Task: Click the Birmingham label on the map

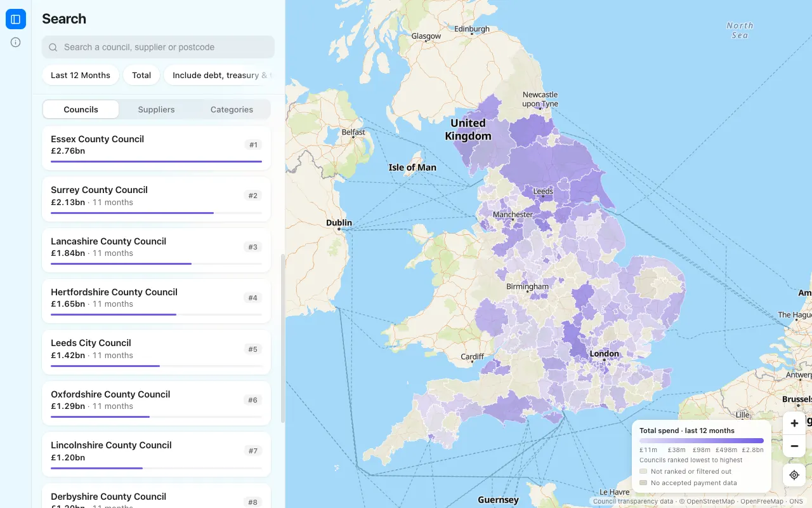Action: click(527, 286)
